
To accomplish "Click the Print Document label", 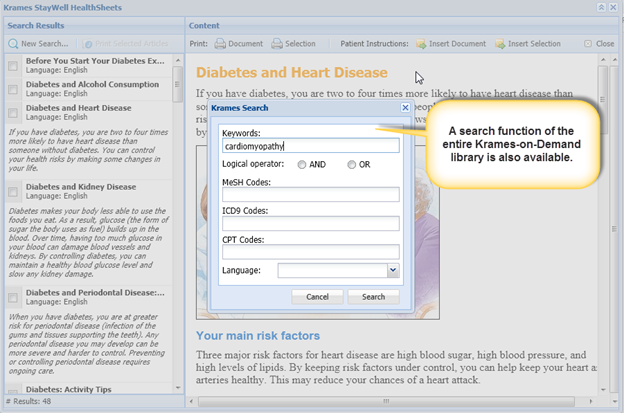I will 246,44.
